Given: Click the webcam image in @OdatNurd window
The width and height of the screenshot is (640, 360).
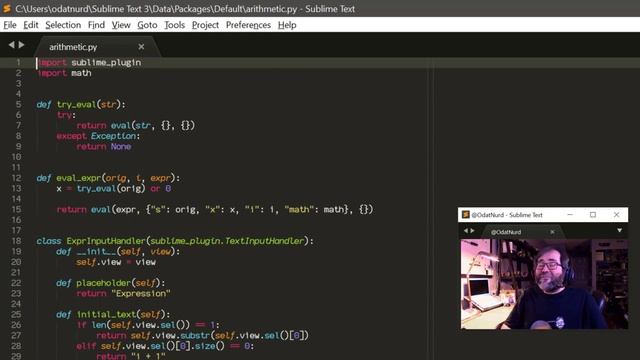Looking at the screenshot, I should (x=544, y=284).
